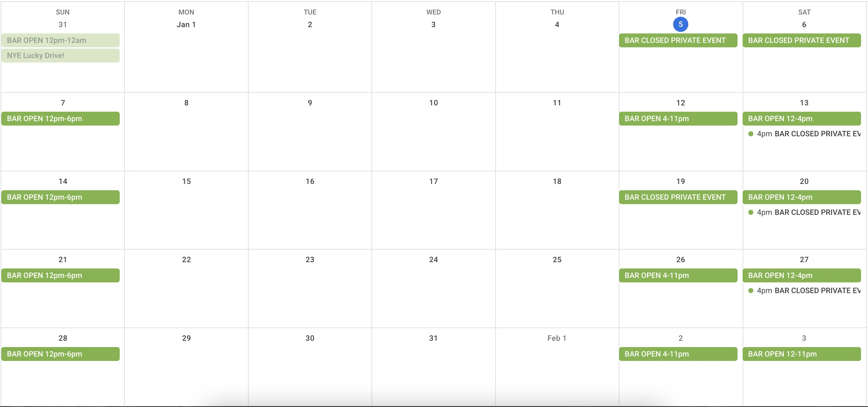Open BAR OPEN 12pm-6pm event on Jan 21
Image resolution: width=868 pixels, height=407 pixels.
point(60,275)
